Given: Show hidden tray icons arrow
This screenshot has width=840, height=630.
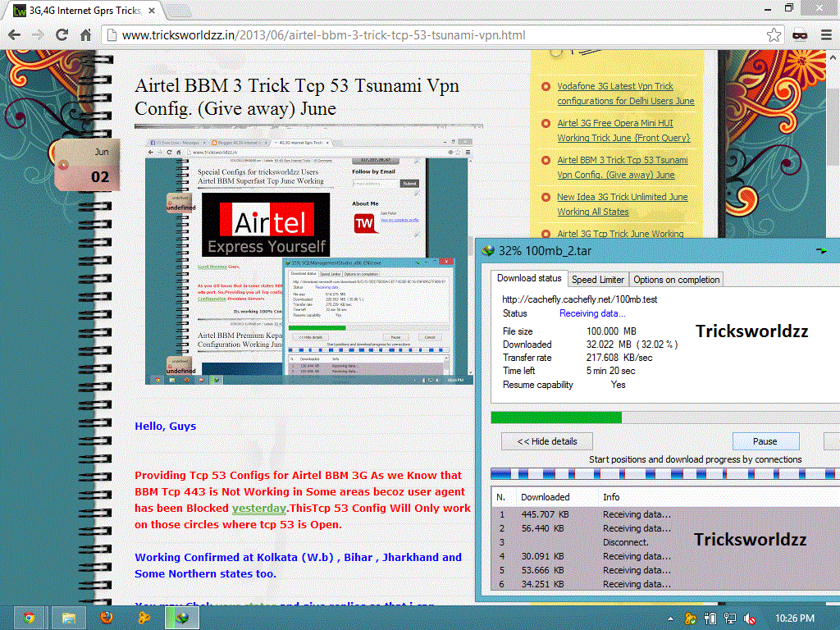Looking at the screenshot, I should [x=670, y=619].
